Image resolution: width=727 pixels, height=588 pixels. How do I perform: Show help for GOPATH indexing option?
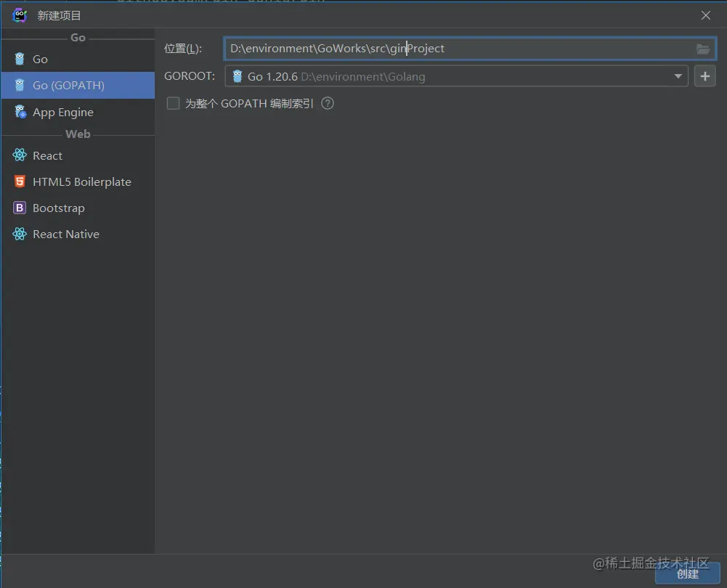pyautogui.click(x=328, y=103)
